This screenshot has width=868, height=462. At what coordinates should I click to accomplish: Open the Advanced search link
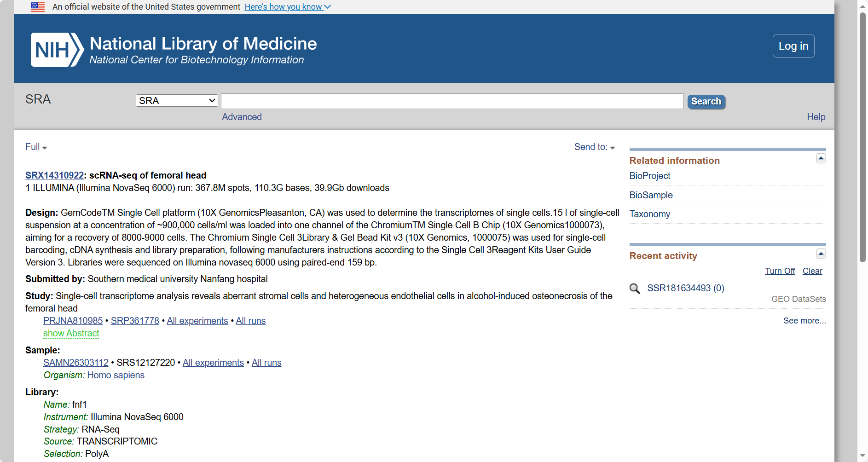242,117
